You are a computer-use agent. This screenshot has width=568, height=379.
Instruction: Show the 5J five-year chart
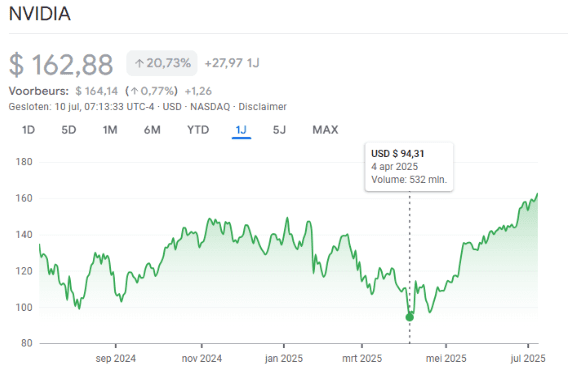coord(279,130)
